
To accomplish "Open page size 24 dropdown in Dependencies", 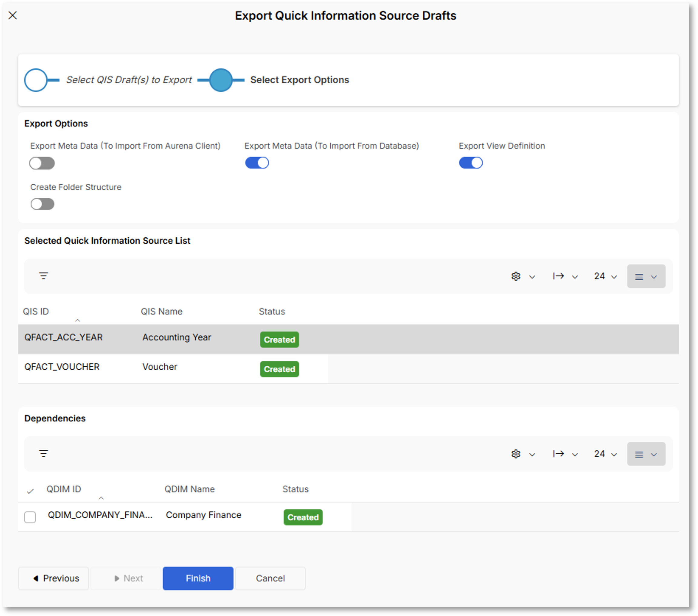I will (605, 454).
